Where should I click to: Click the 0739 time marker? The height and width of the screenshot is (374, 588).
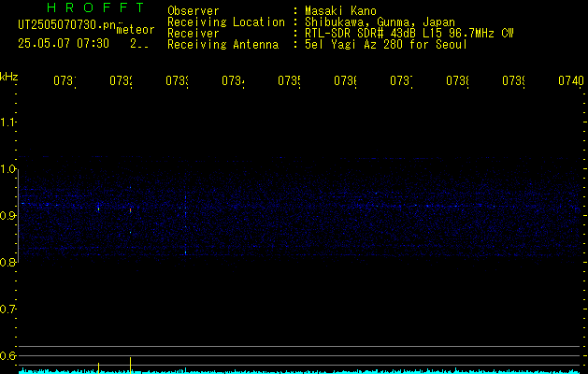[513, 80]
